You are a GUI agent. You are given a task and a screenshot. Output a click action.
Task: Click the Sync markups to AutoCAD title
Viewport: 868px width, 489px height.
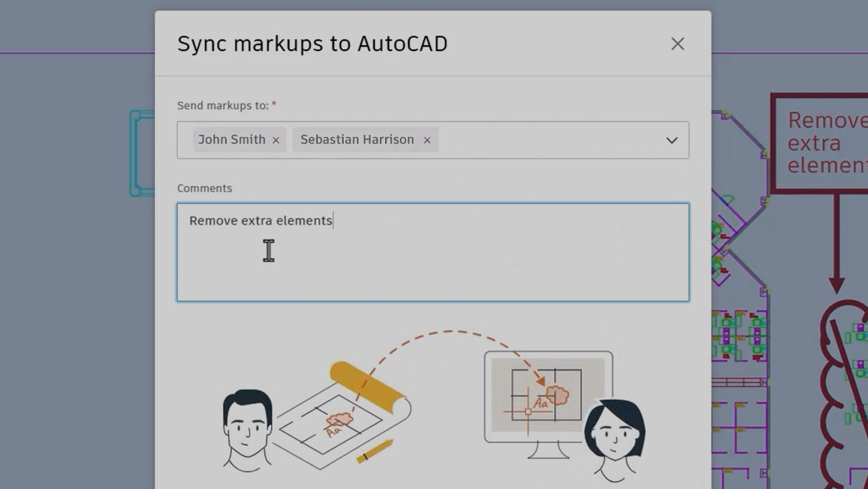[313, 44]
